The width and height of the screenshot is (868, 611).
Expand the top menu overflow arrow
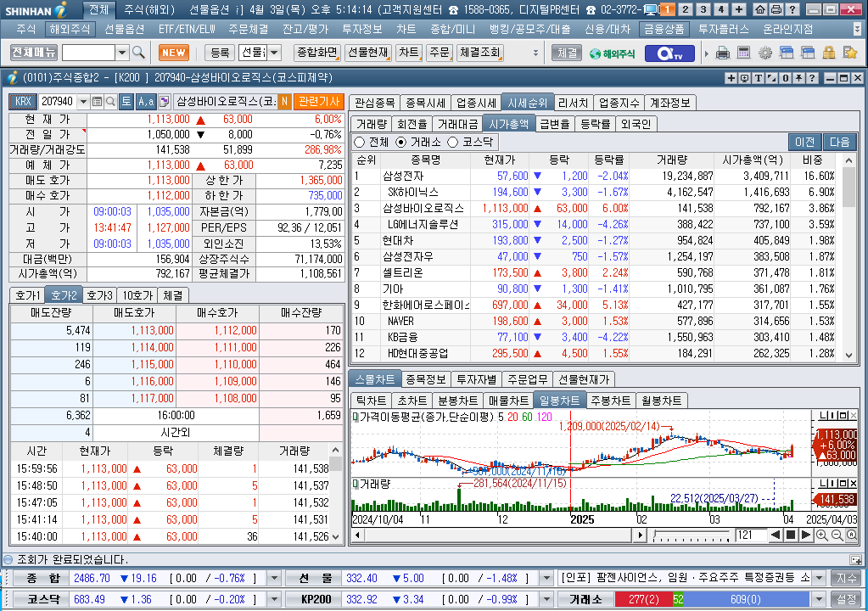(857, 29)
